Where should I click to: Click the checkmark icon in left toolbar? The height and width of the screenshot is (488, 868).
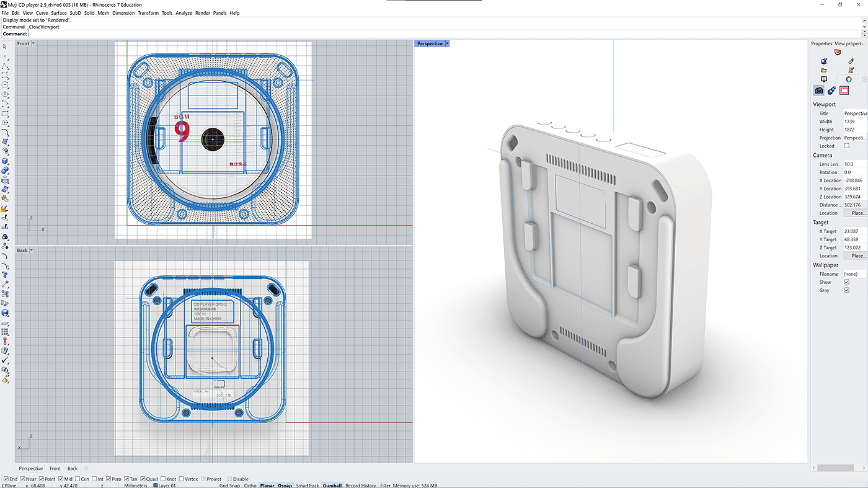pyautogui.click(x=5, y=360)
